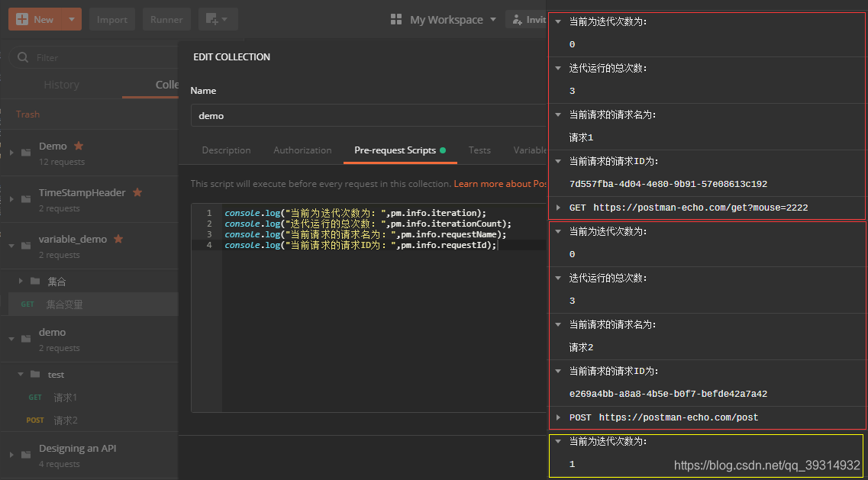Expand the Designing an API collection

point(11,455)
